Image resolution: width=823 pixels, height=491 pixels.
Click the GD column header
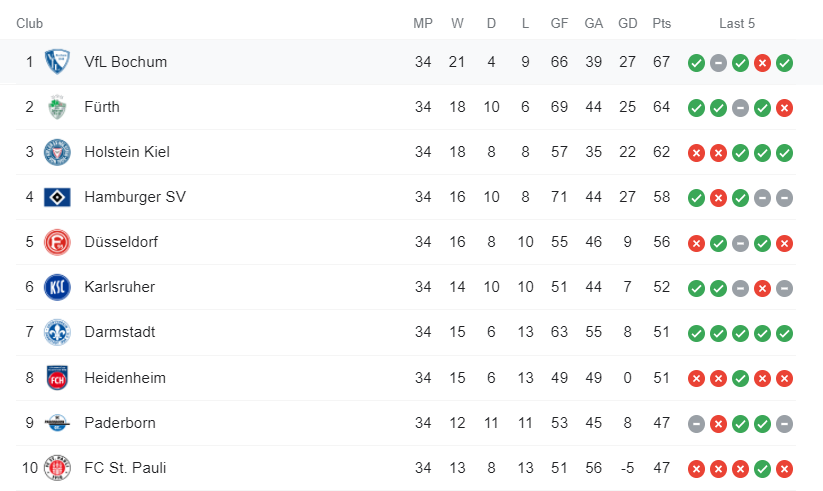[x=628, y=24]
